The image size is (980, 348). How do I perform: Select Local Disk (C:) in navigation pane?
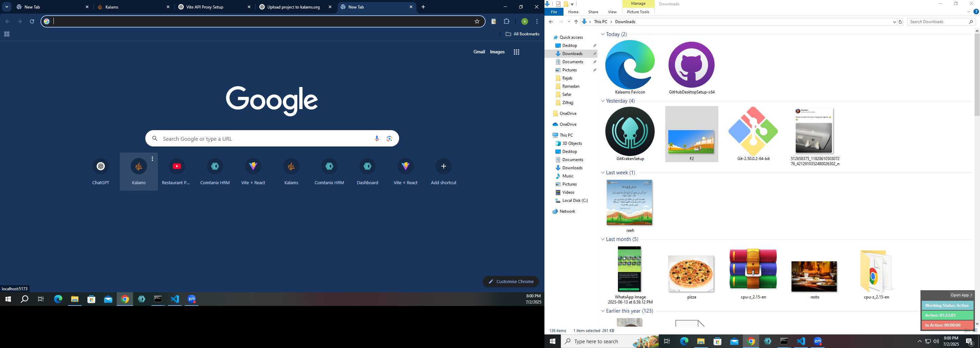click(x=574, y=201)
